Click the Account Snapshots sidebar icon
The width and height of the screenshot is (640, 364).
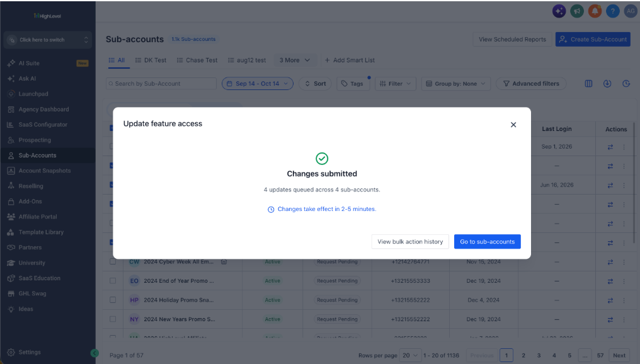tap(11, 171)
